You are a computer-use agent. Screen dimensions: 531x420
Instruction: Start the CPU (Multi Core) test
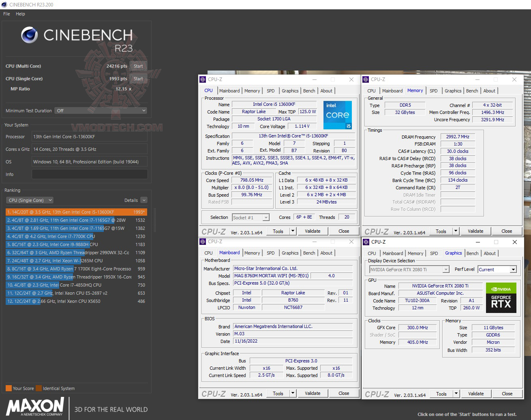click(138, 66)
